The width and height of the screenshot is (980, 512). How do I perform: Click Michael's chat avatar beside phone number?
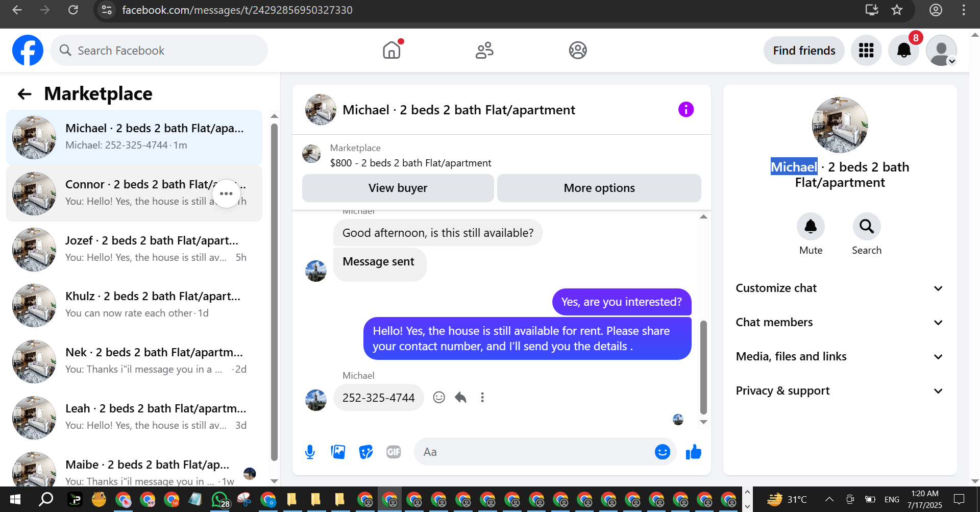click(316, 400)
